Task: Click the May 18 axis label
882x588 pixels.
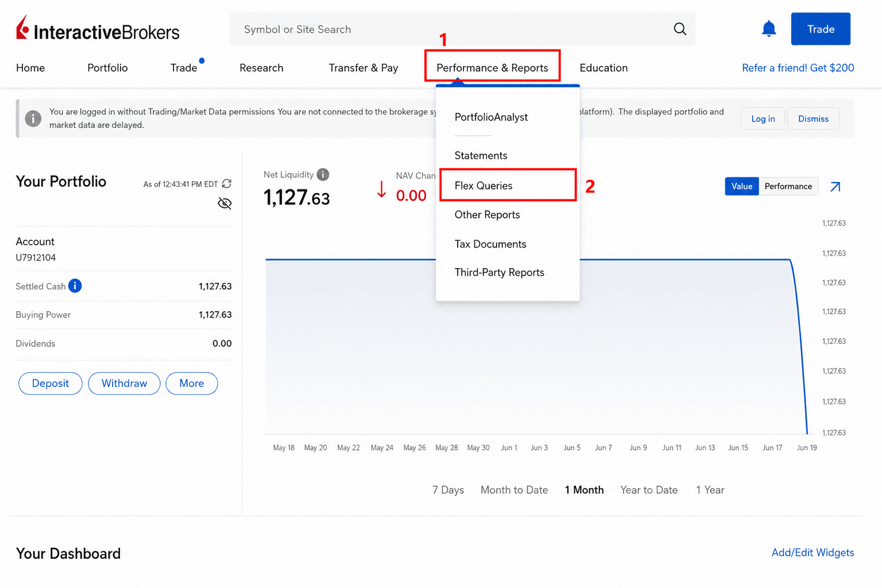Action: pyautogui.click(x=284, y=448)
